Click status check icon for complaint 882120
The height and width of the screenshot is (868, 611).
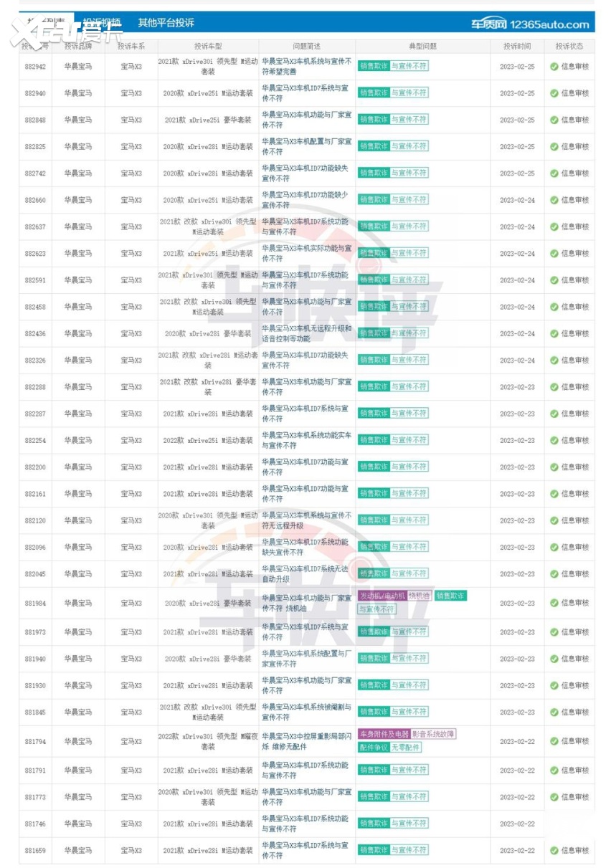[x=554, y=520]
